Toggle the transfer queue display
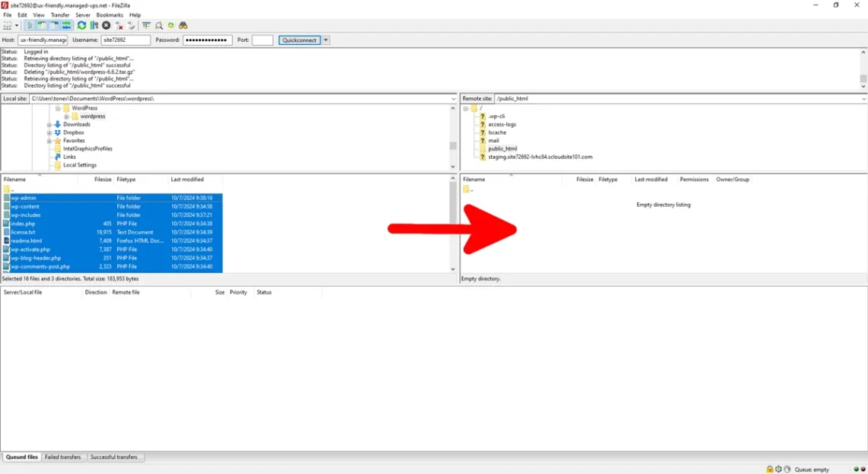 click(x=66, y=26)
